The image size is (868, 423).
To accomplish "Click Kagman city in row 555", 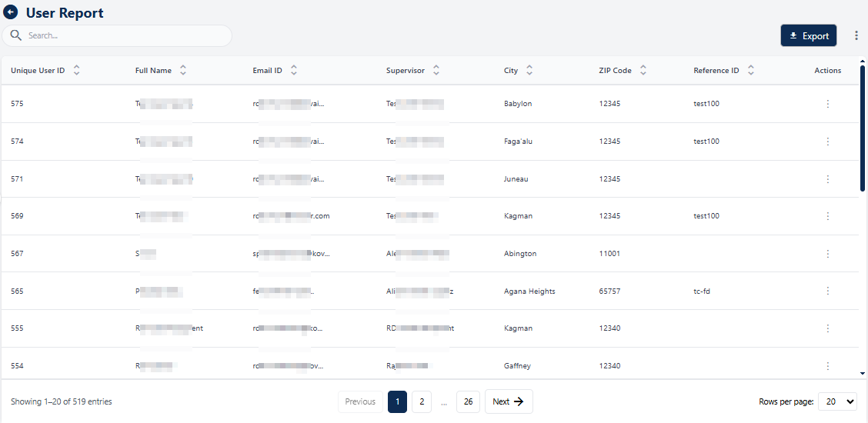I will pyautogui.click(x=518, y=328).
